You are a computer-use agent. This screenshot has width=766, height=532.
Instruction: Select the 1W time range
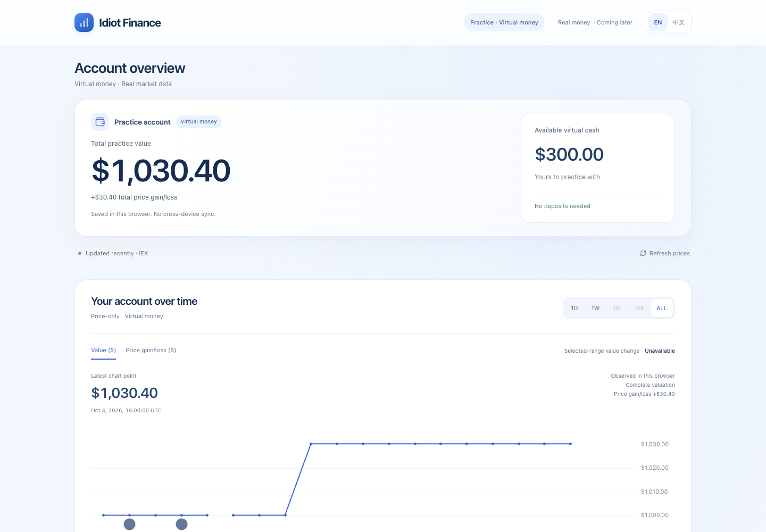pyautogui.click(x=595, y=308)
